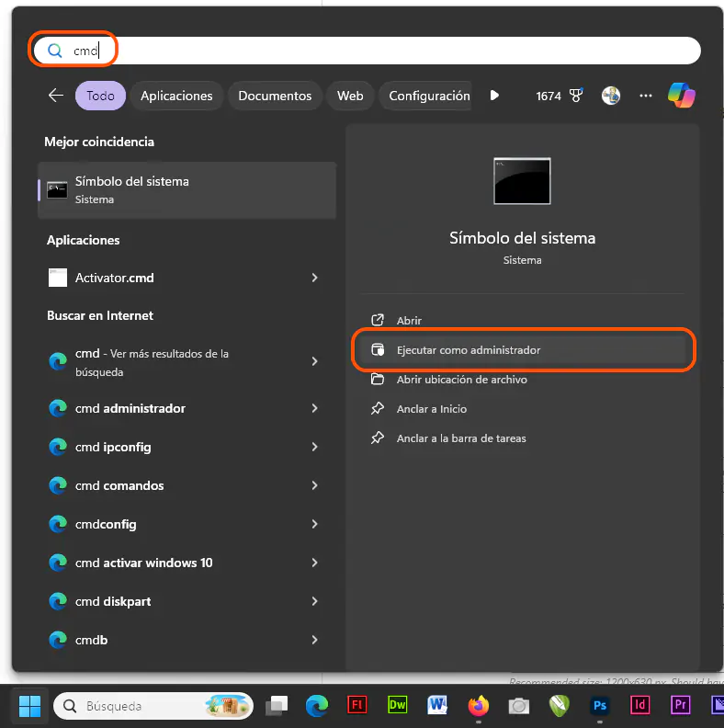724x728 pixels.
Task: Click the magnifier icon in search box
Action: point(55,51)
